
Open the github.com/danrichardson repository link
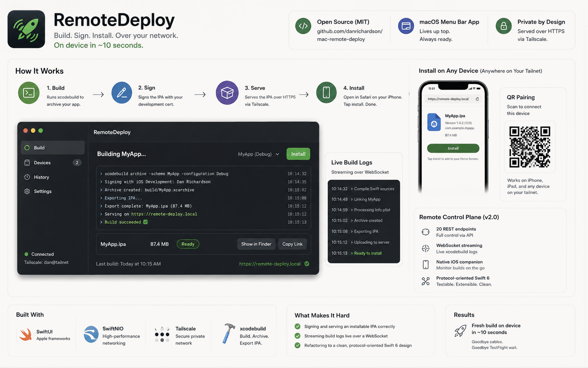(x=350, y=35)
